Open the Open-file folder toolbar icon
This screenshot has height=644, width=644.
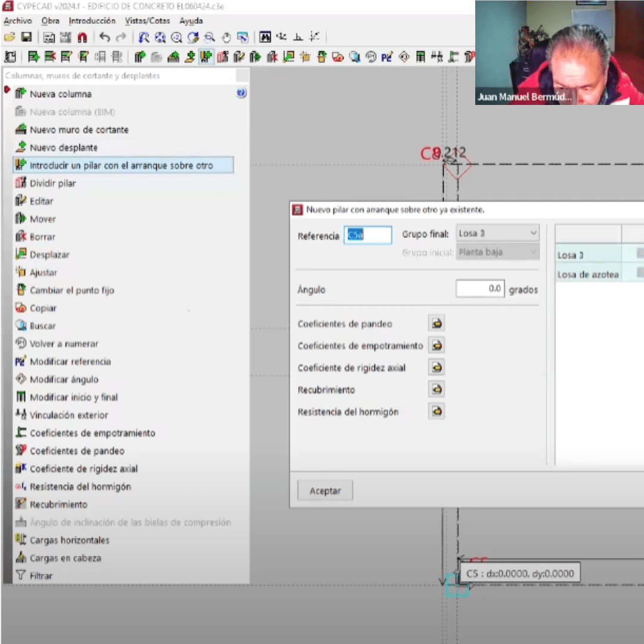coord(10,38)
